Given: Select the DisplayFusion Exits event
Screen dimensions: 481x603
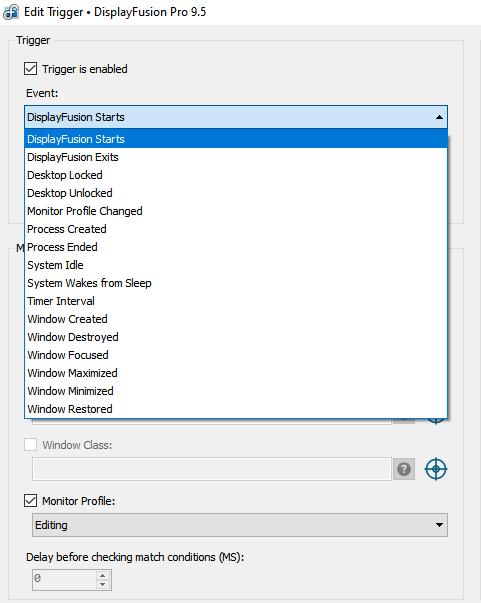Looking at the screenshot, I should pyautogui.click(x=236, y=157).
